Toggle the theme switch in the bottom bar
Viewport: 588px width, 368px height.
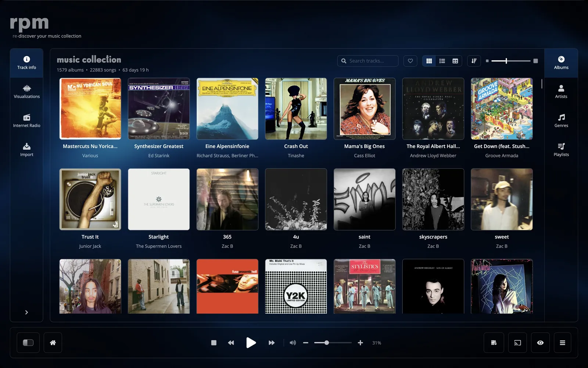click(x=28, y=343)
